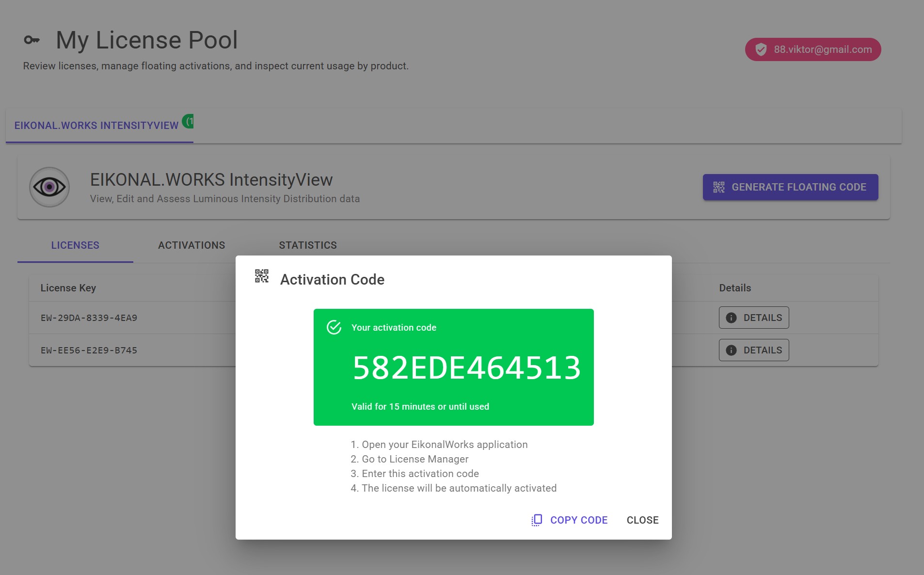924x575 pixels.
Task: Click the key icon beside My License Pool
Action: pyautogui.click(x=32, y=40)
